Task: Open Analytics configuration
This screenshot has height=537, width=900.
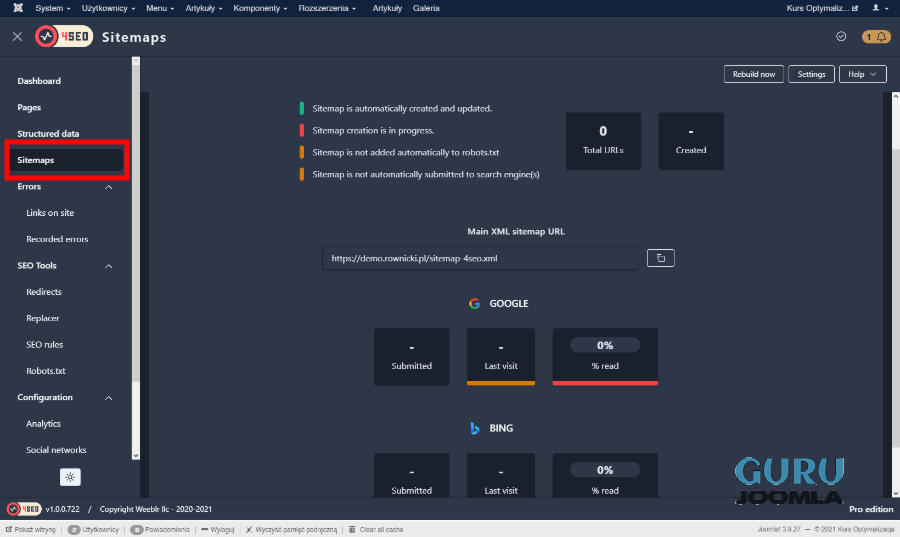Action: [x=43, y=424]
